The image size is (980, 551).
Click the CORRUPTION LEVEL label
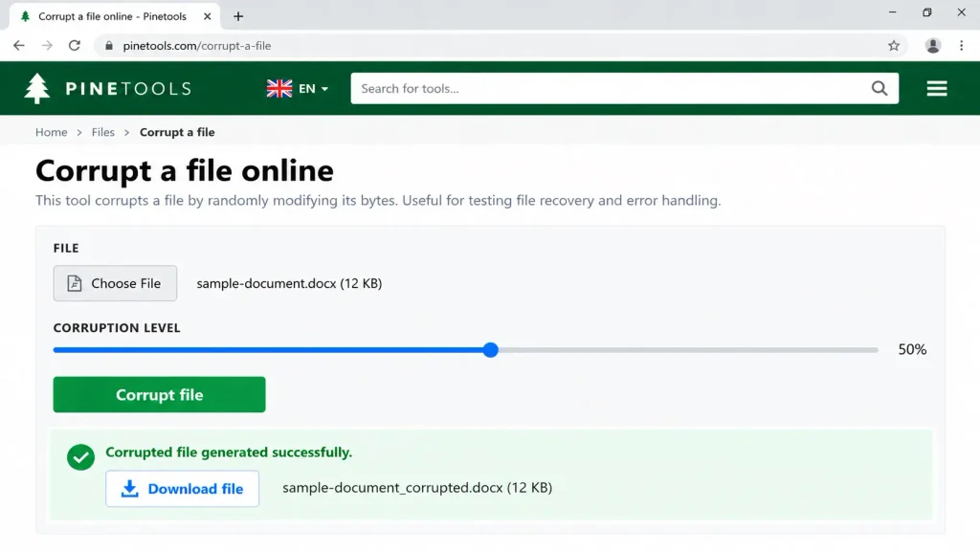(x=117, y=328)
